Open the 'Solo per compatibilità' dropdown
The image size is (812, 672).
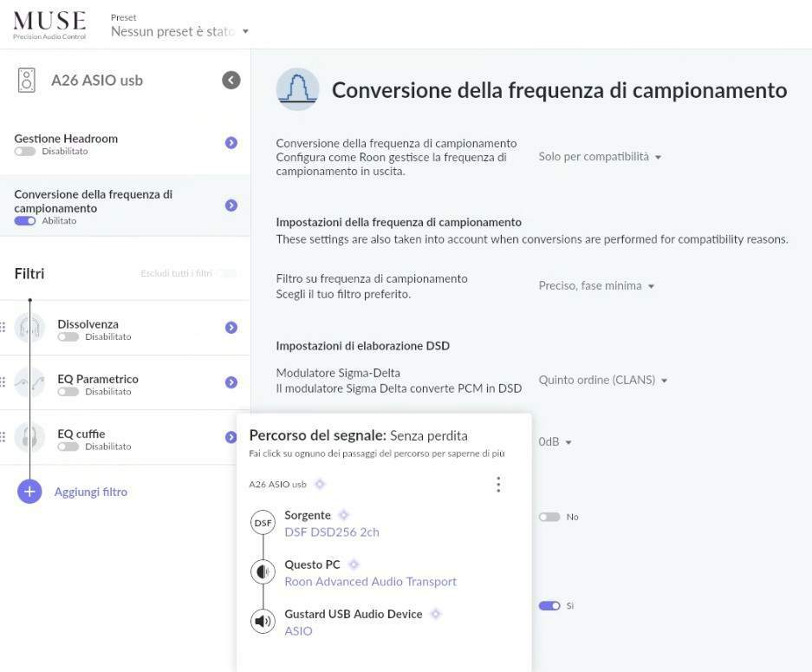600,157
